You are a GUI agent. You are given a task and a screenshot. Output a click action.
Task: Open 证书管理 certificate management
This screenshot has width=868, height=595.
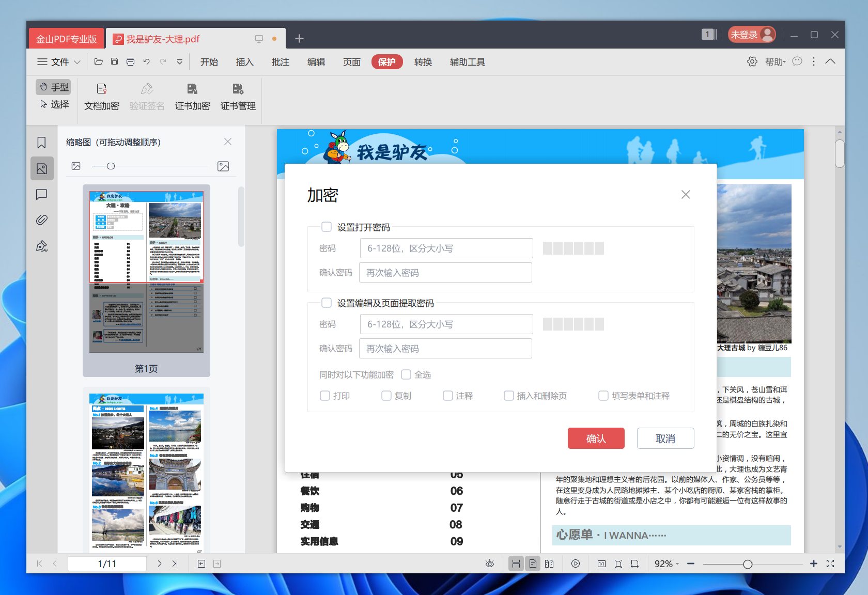pos(238,97)
